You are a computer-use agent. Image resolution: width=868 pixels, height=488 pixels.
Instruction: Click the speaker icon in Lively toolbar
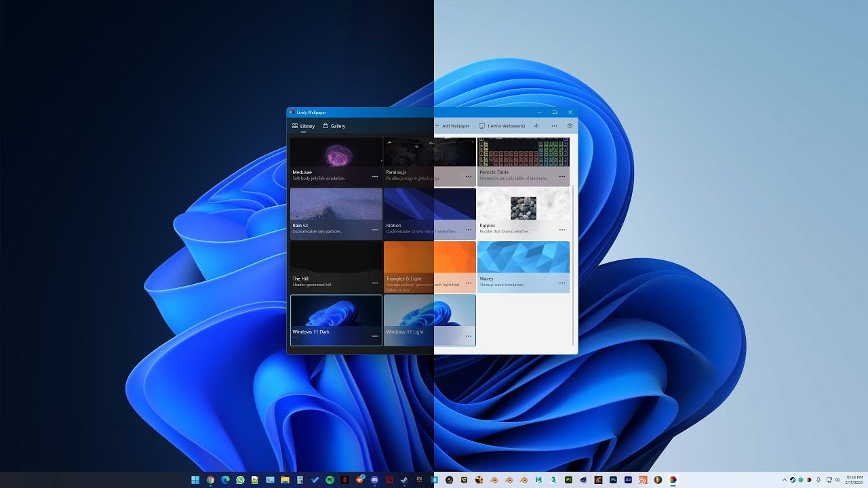536,125
